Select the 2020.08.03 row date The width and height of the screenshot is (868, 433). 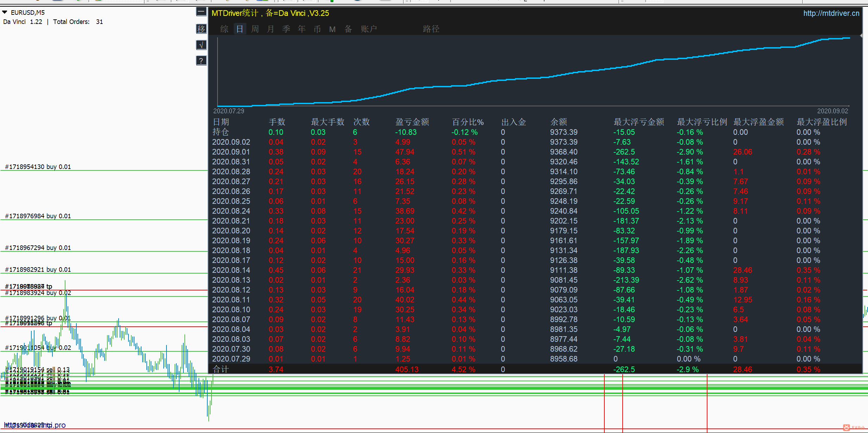coord(231,339)
